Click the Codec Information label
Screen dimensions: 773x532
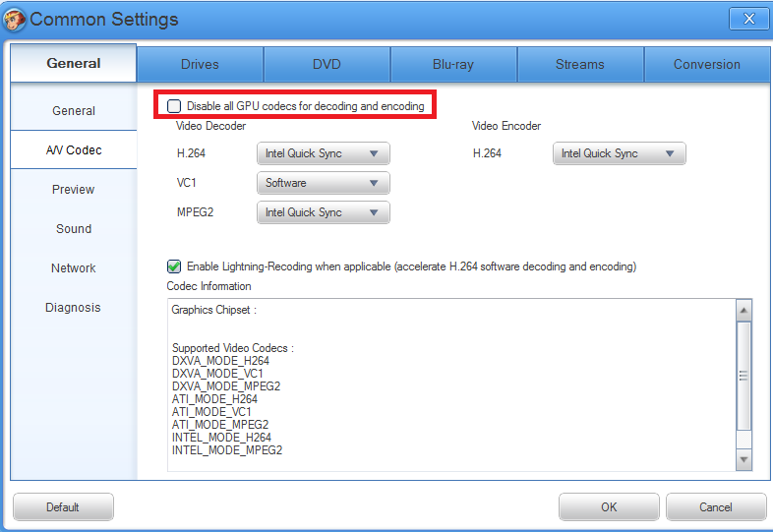click(x=209, y=286)
